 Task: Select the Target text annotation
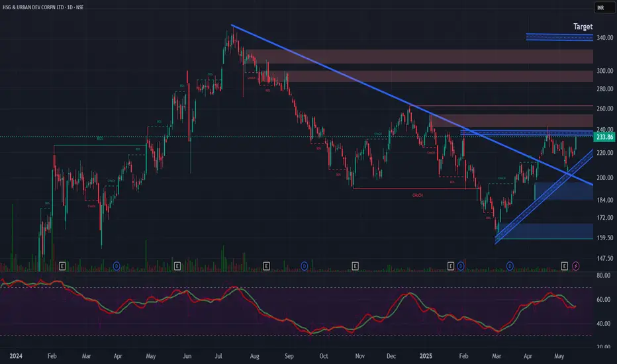pyautogui.click(x=583, y=26)
